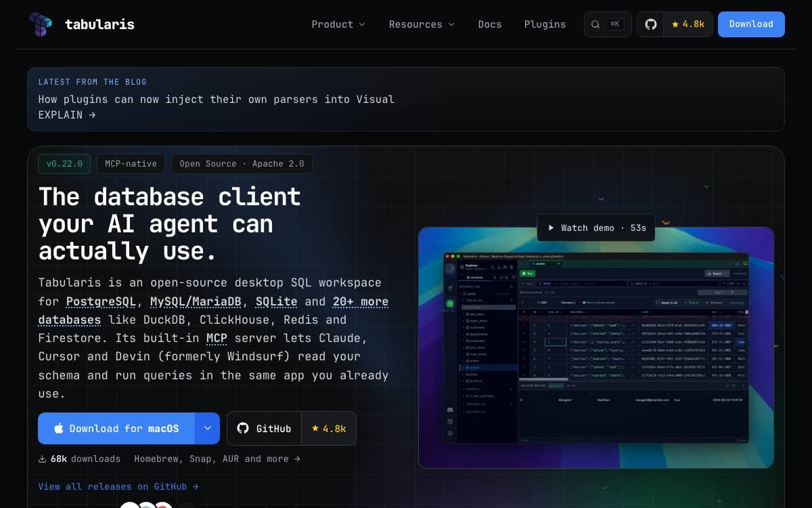The width and height of the screenshot is (812, 508).
Task: Expand the download platform chevron
Action: pyautogui.click(x=208, y=429)
